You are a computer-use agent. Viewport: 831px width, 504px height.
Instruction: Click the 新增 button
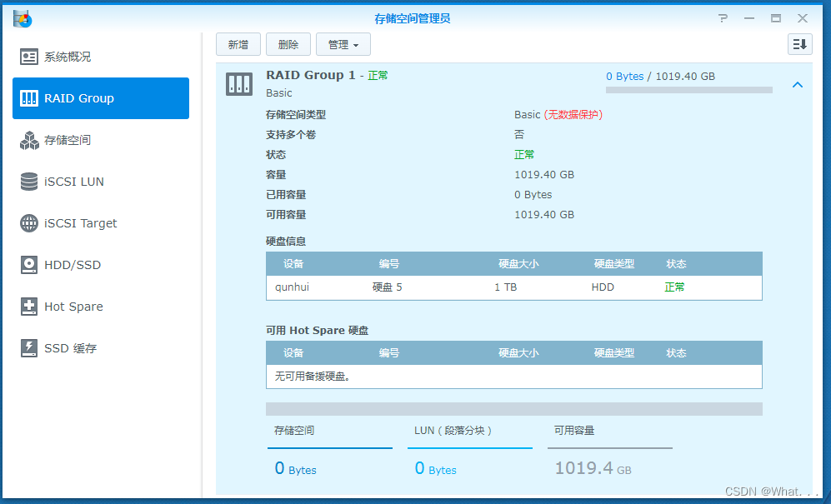(x=238, y=44)
